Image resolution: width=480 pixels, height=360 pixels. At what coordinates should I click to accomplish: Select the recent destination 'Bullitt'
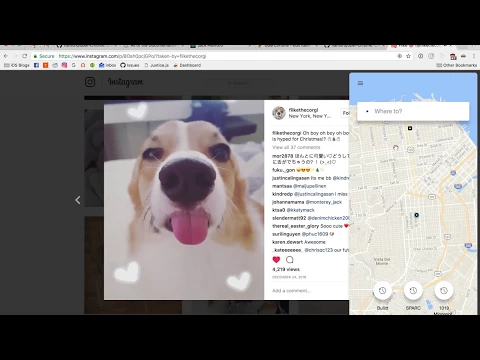click(382, 291)
